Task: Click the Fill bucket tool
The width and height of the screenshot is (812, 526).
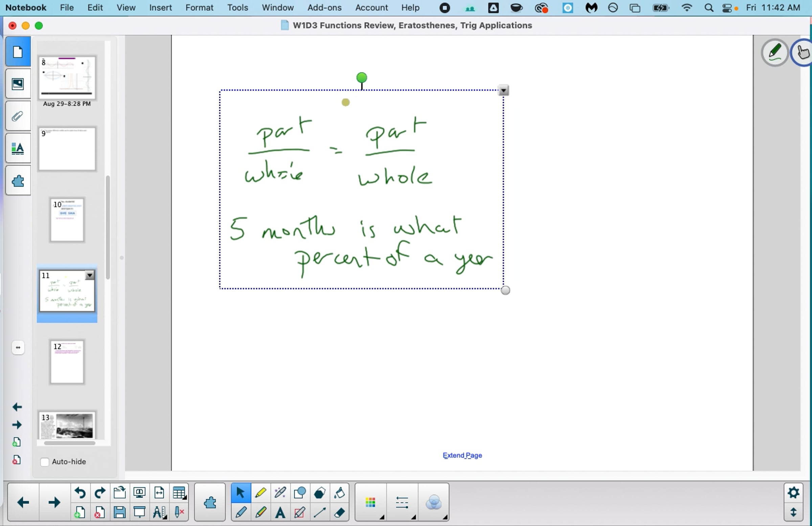Action: tap(339, 493)
